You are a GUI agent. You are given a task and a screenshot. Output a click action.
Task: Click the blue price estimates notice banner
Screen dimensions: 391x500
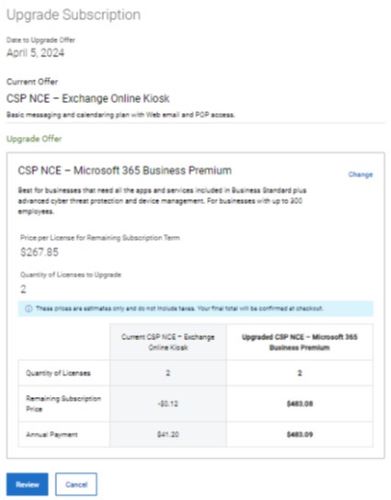[x=196, y=309]
